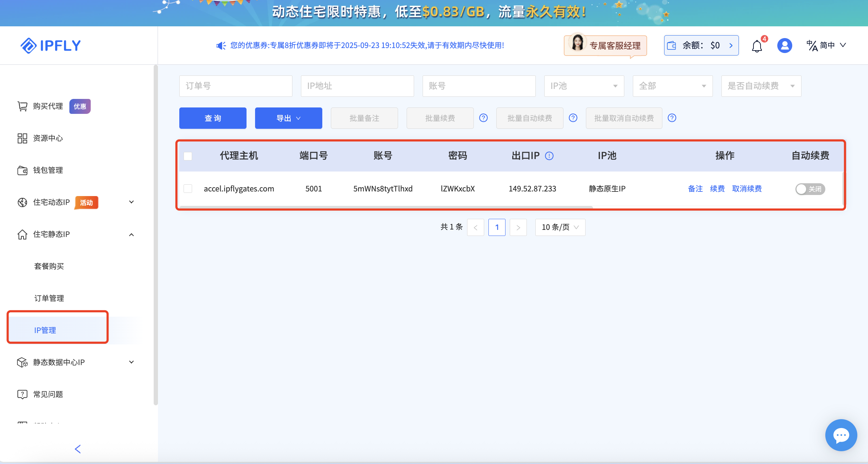Click the 取消续费 link in the row
Viewport: 868px width, 464px height.
coord(747,189)
